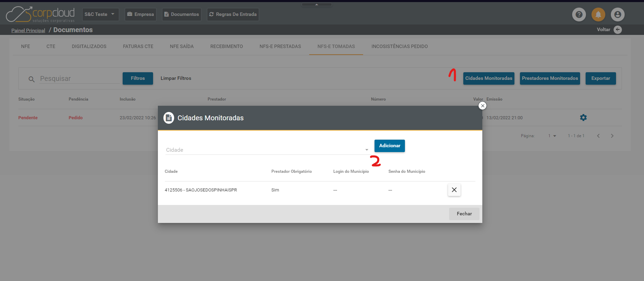Click Limpar Filtros

[176, 78]
